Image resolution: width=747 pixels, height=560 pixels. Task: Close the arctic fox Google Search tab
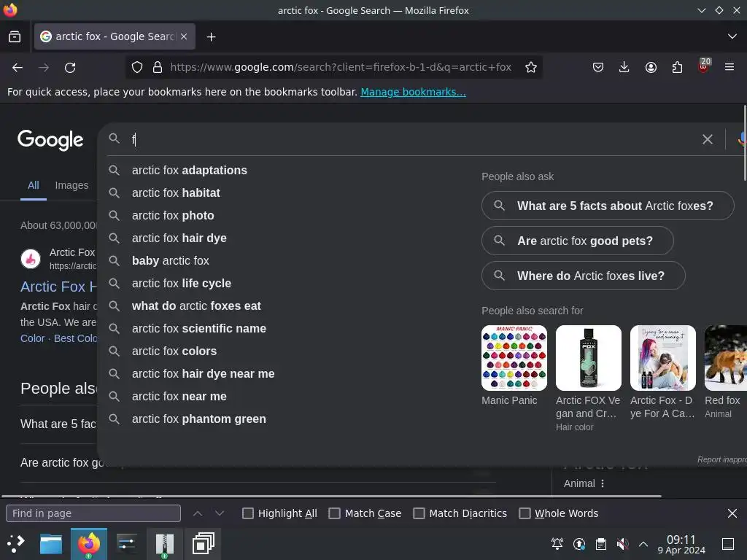click(x=184, y=36)
